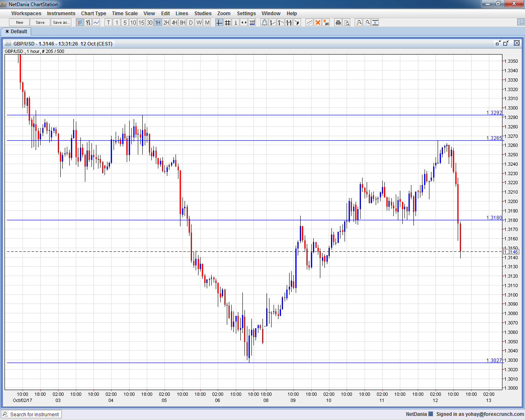
Task: Select the diagonal arrow tool icon
Action: (297, 23)
